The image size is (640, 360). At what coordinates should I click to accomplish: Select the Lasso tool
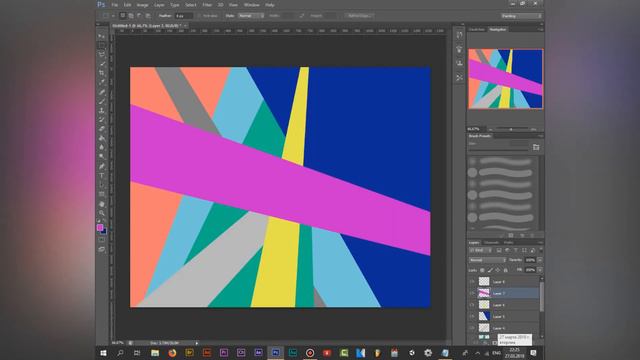(101, 54)
